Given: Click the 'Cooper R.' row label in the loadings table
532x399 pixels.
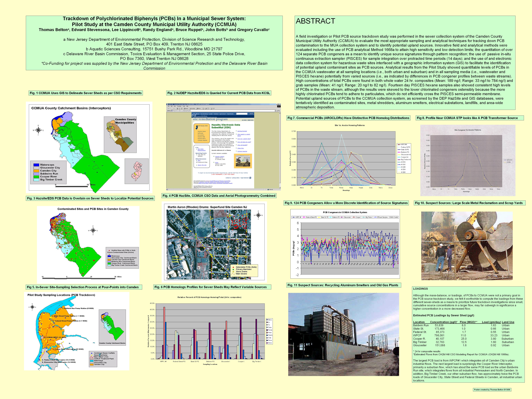Looking at the screenshot, I should click(419, 339).
